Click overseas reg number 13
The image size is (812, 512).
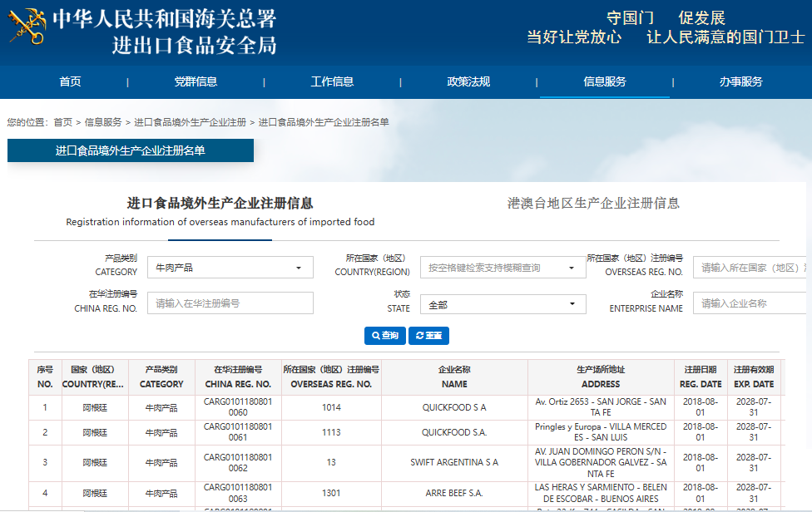tap(331, 462)
